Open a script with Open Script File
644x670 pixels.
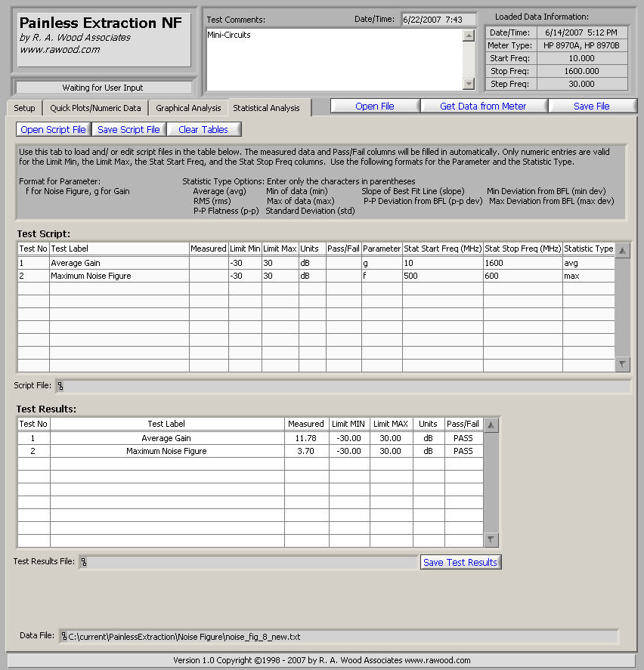53,130
